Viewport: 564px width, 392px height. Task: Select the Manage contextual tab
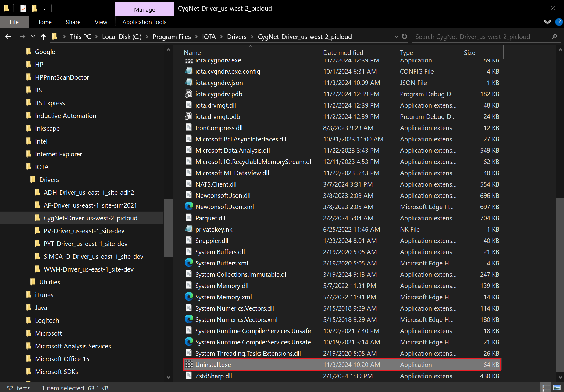pyautogui.click(x=145, y=9)
